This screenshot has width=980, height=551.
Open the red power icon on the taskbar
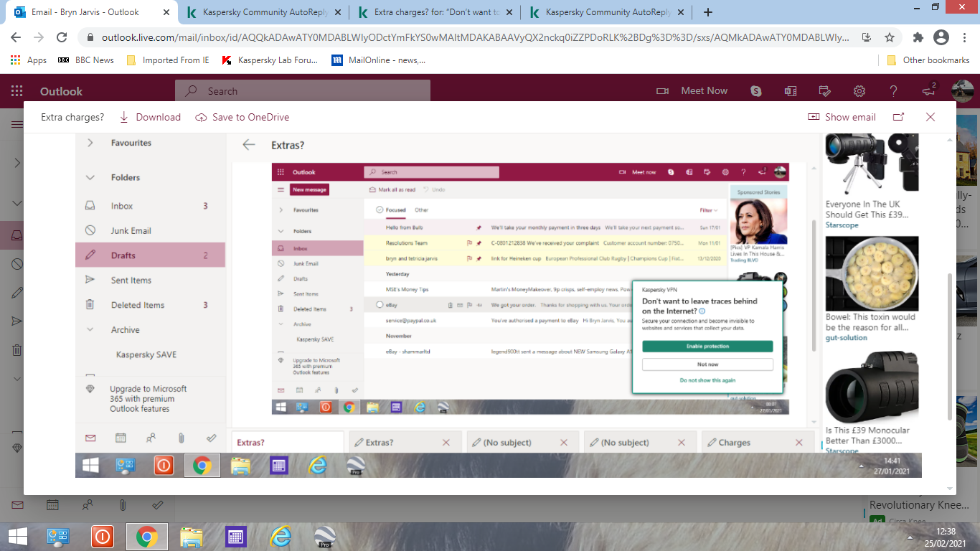coord(103,537)
